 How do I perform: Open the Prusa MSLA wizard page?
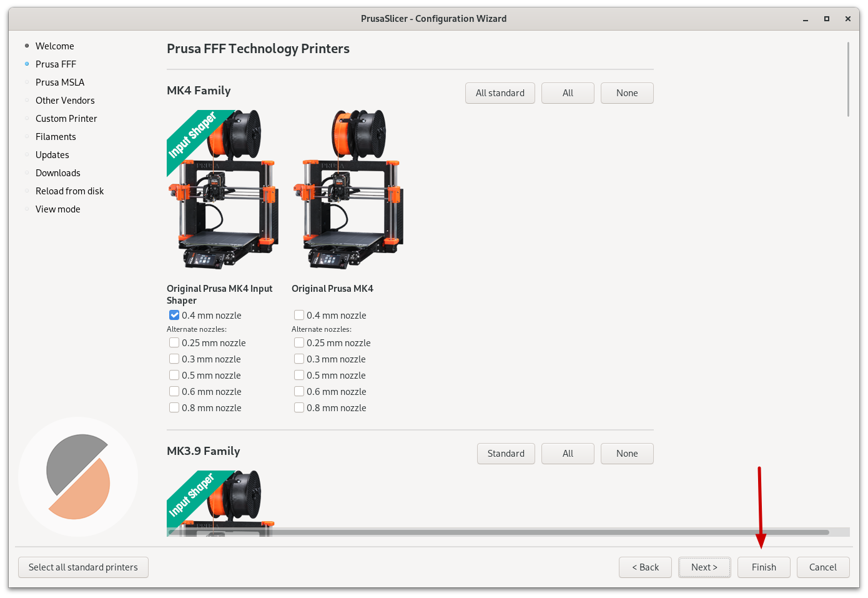tap(60, 82)
